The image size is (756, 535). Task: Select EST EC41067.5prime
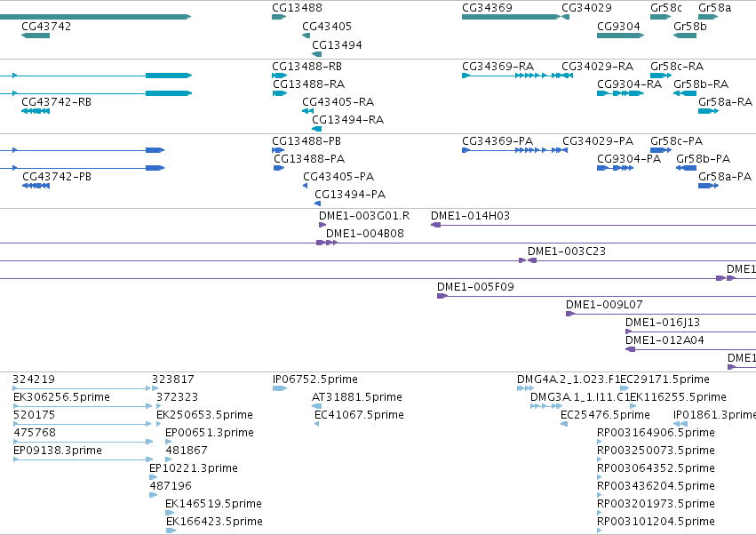pyautogui.click(x=359, y=415)
